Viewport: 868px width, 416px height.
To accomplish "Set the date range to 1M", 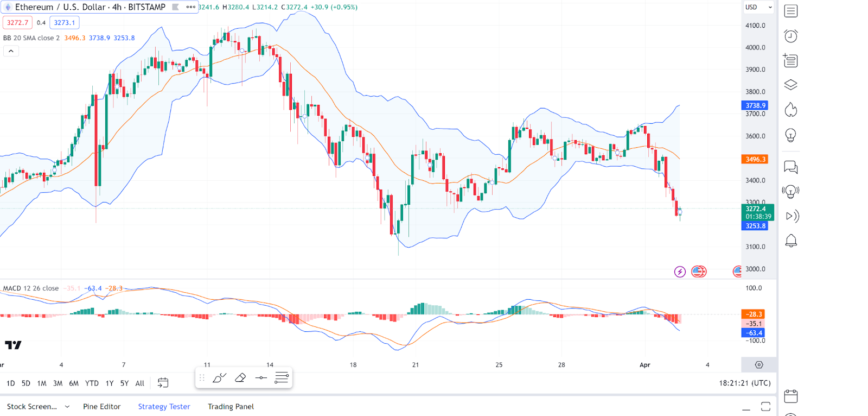I will (x=42, y=383).
